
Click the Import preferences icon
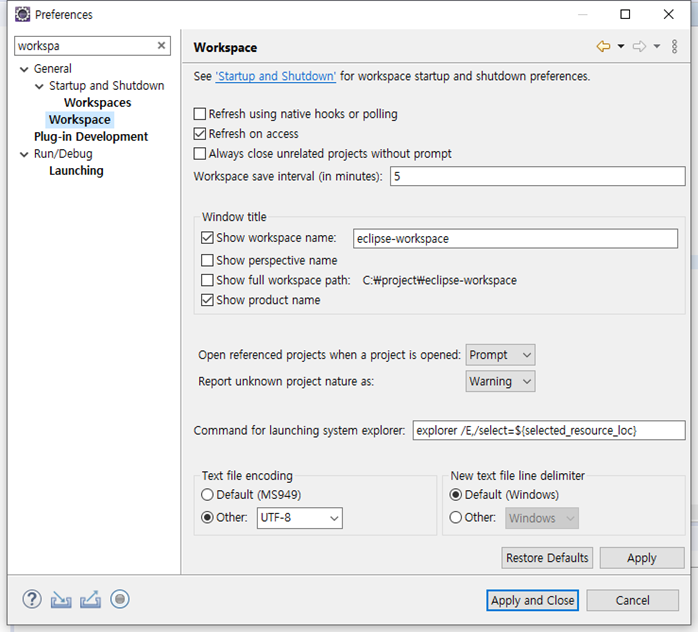point(61,600)
